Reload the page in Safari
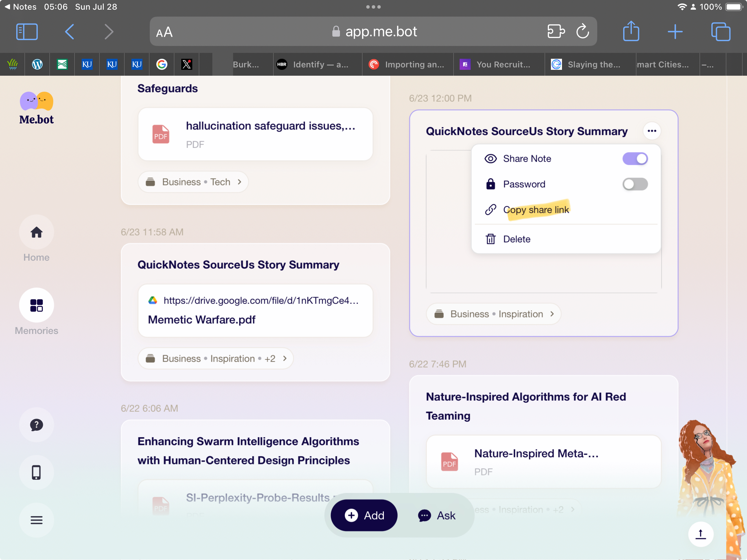Screen dimensions: 747x560 click(x=582, y=32)
